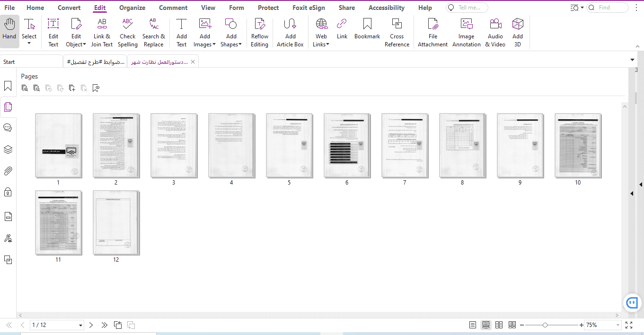Open the Edit Object dropdown
Viewport: 644px width, 335px height.
coord(84,44)
